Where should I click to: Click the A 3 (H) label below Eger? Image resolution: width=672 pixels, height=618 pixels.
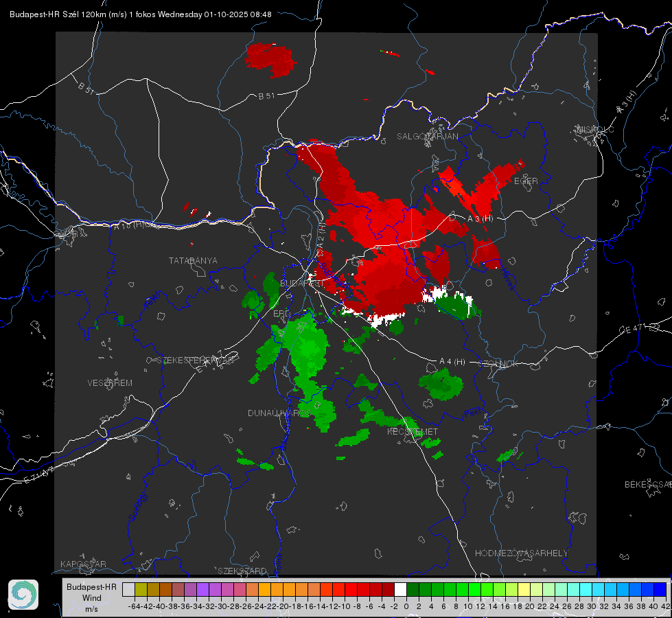click(480, 219)
